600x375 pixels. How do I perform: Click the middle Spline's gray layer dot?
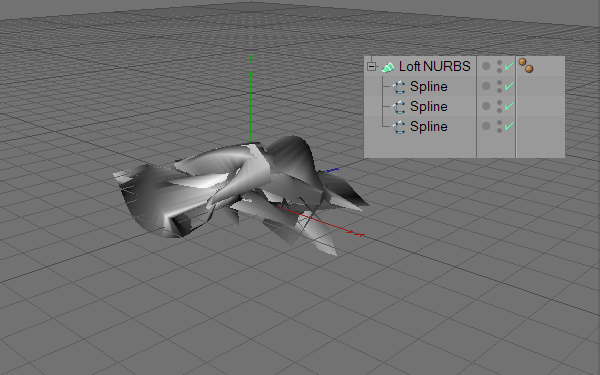(486, 106)
